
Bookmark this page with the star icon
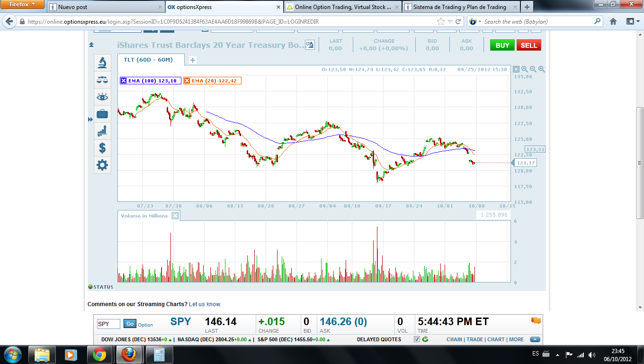point(441,21)
